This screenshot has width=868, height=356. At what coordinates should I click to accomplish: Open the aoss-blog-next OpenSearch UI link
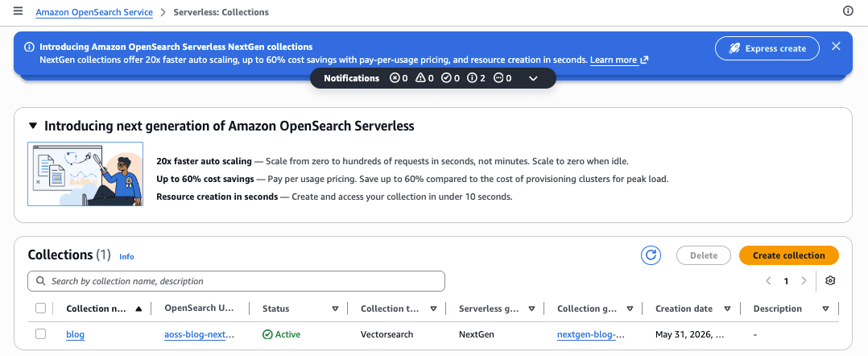click(200, 334)
